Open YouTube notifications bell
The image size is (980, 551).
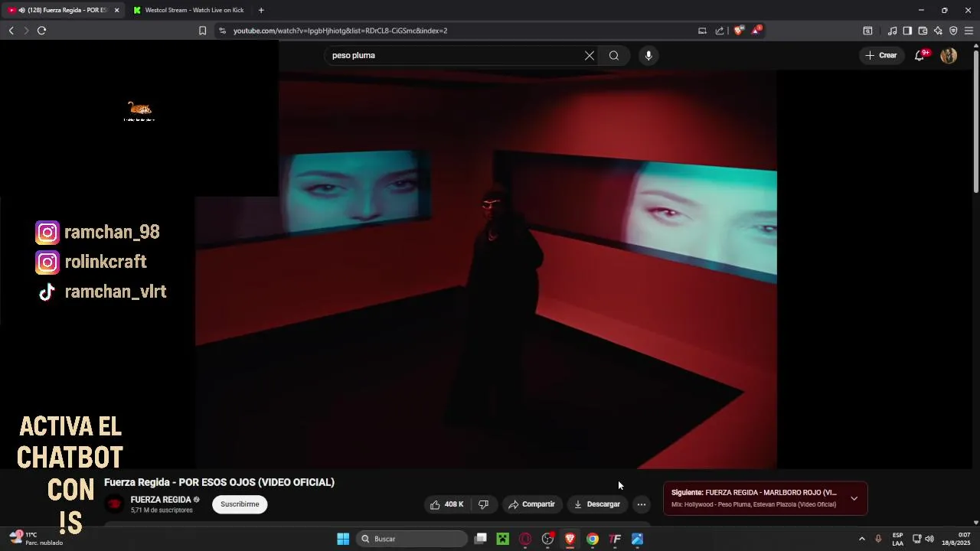tap(920, 55)
